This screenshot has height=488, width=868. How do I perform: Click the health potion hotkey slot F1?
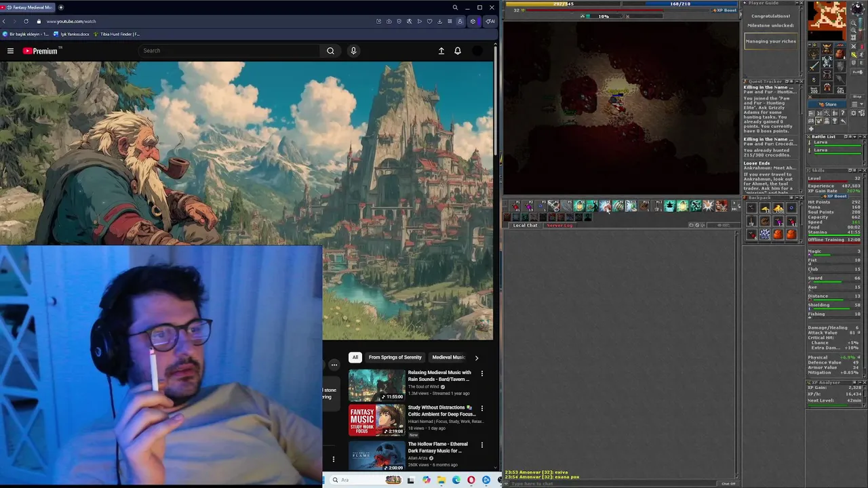pos(515,205)
